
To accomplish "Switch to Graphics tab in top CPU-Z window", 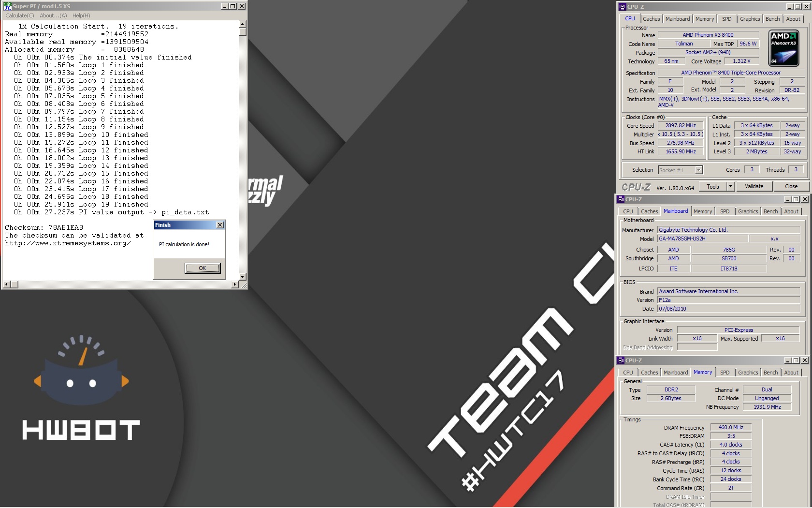I will [750, 19].
